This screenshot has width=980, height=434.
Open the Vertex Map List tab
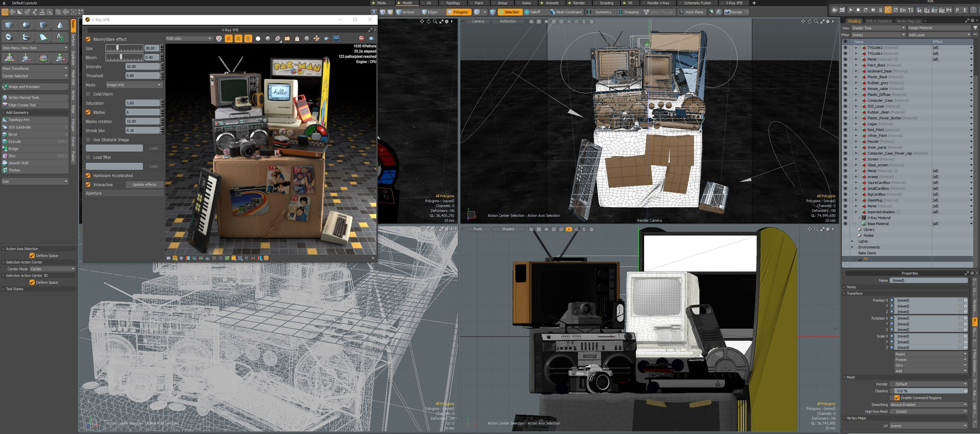pos(909,21)
